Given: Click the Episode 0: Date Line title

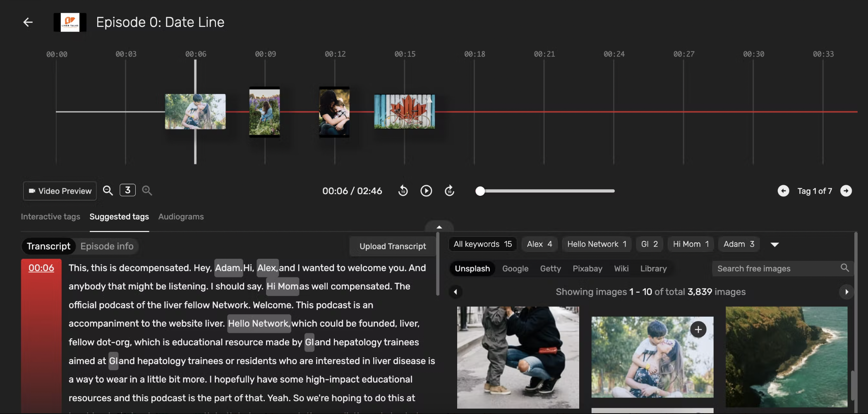Looking at the screenshot, I should coord(160,22).
